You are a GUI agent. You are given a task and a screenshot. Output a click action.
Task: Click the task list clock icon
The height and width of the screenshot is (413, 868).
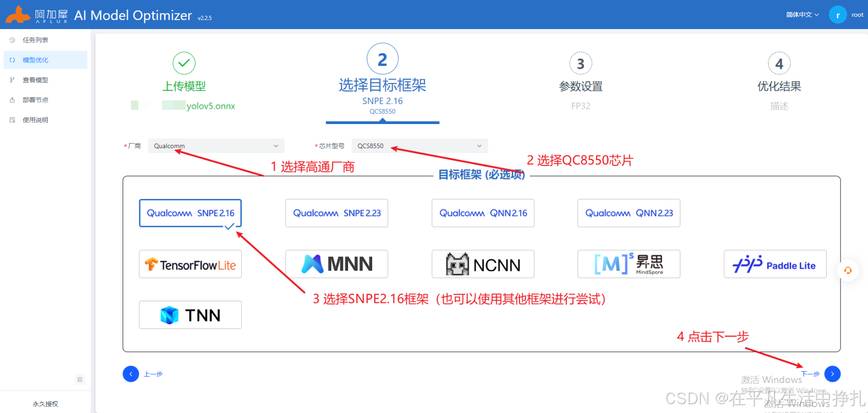click(x=12, y=40)
